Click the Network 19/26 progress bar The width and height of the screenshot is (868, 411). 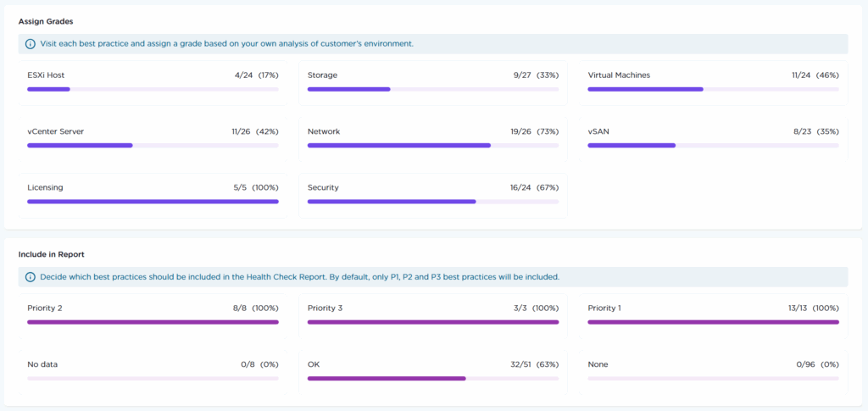click(432, 146)
